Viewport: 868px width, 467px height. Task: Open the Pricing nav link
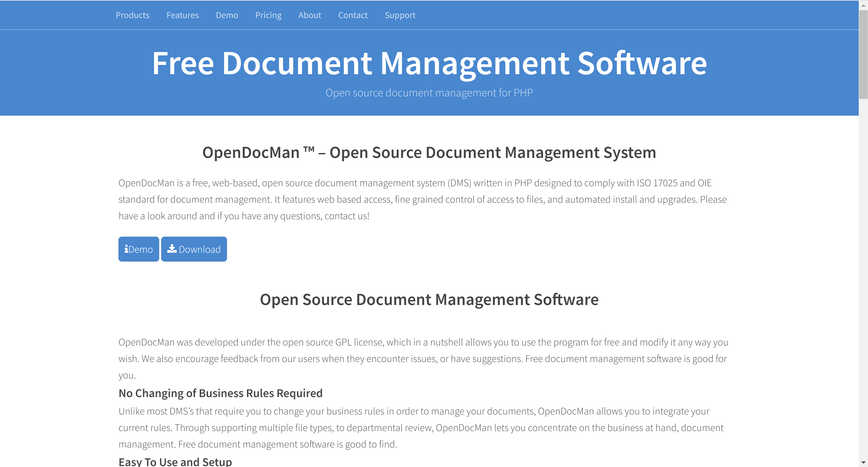coord(268,15)
